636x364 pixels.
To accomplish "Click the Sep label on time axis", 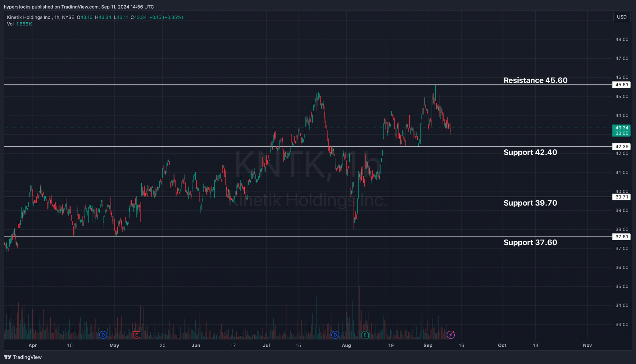I will [428, 345].
